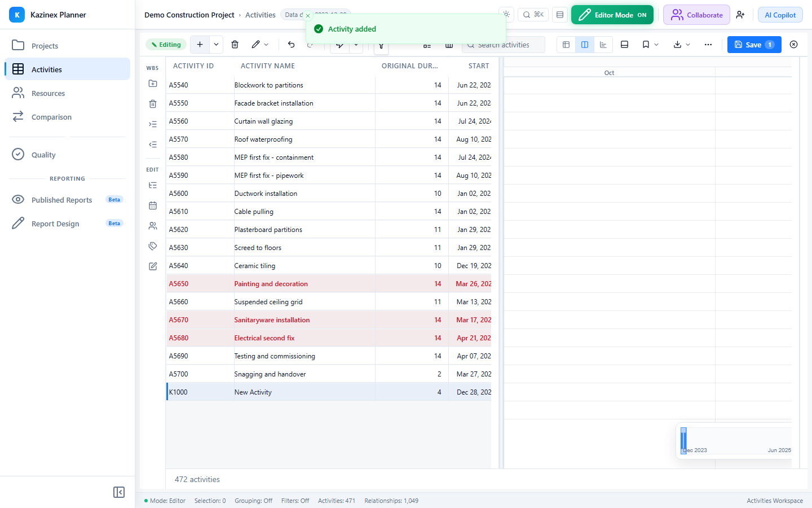The width and height of the screenshot is (812, 508).
Task: Toggle Editor Mode off
Action: coord(612,15)
